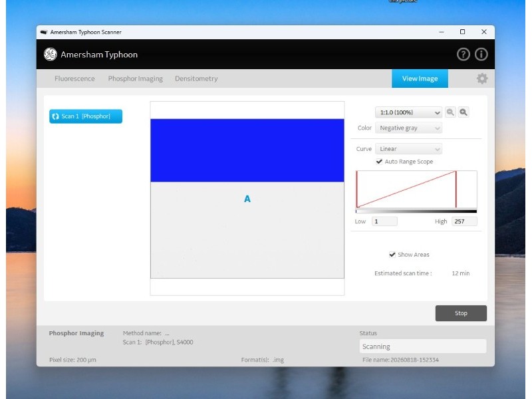The height and width of the screenshot is (399, 532).
Task: Stop the current scan
Action: [461, 313]
